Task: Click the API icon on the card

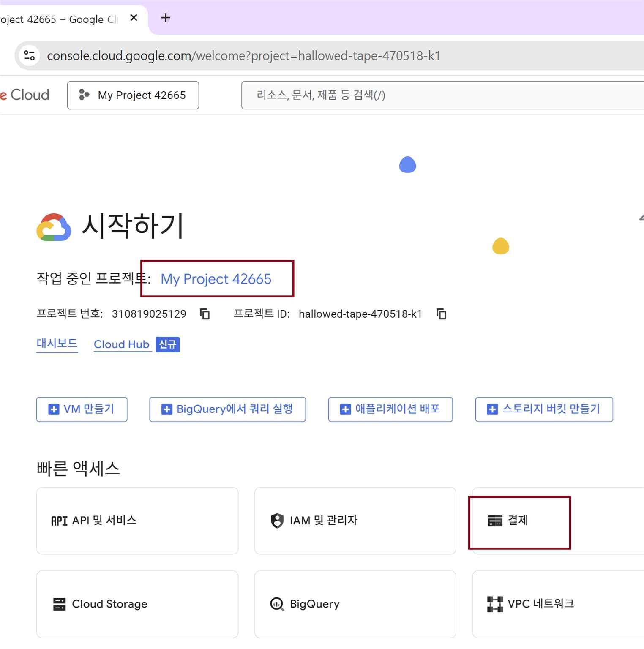Action: (59, 521)
